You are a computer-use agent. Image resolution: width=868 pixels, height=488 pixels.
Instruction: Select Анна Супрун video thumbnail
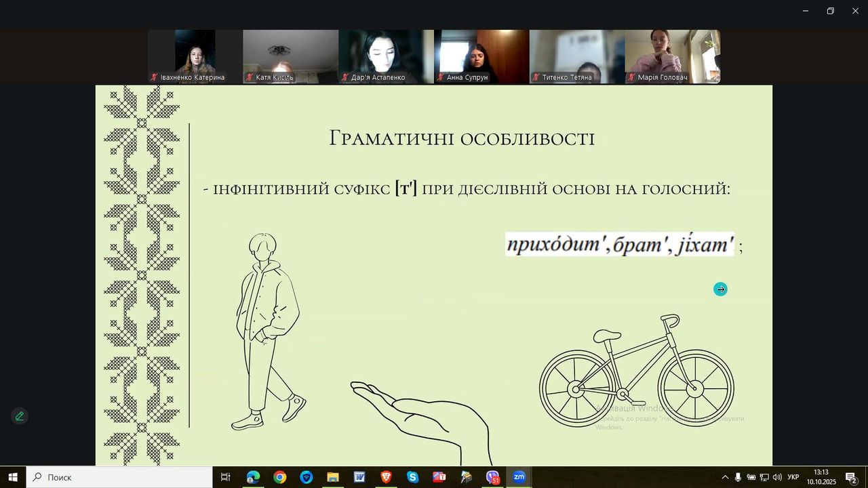[481, 56]
